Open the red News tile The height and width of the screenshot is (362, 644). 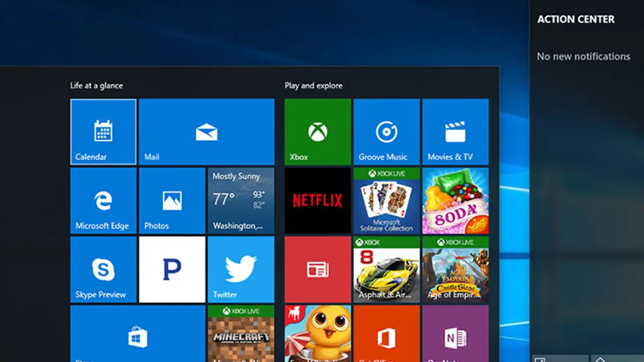[x=317, y=269]
